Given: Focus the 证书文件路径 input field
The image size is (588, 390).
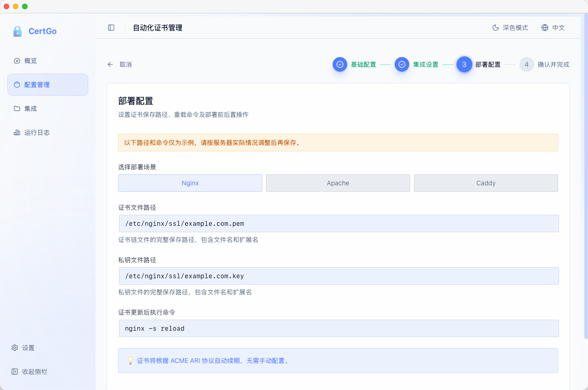Looking at the screenshot, I should point(339,224).
